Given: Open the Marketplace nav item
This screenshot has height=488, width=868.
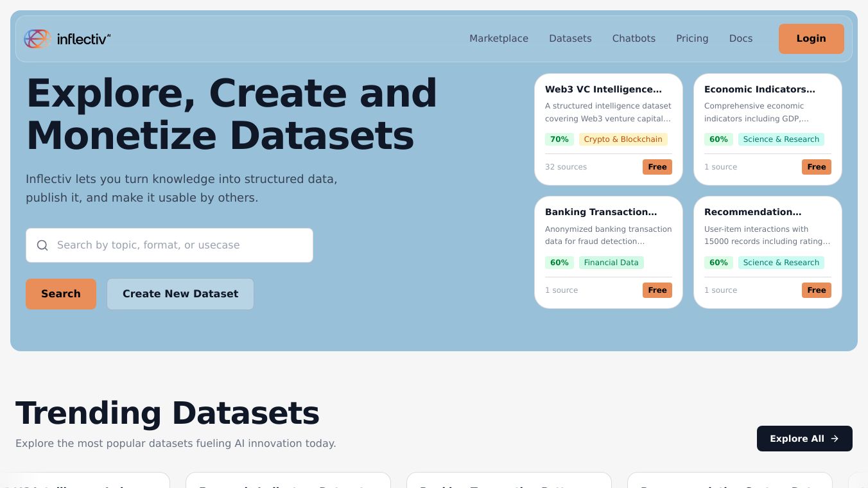Looking at the screenshot, I should point(499,39).
